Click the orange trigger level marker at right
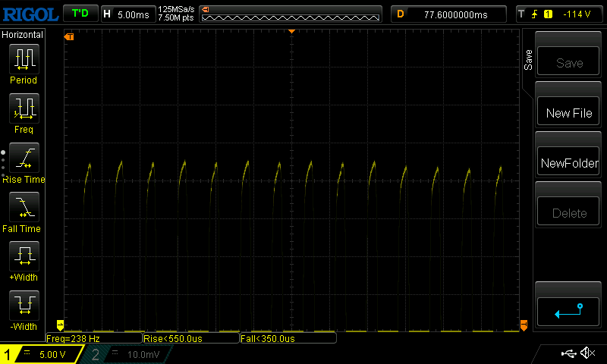Screen dimensions: 607x364 (524, 325)
